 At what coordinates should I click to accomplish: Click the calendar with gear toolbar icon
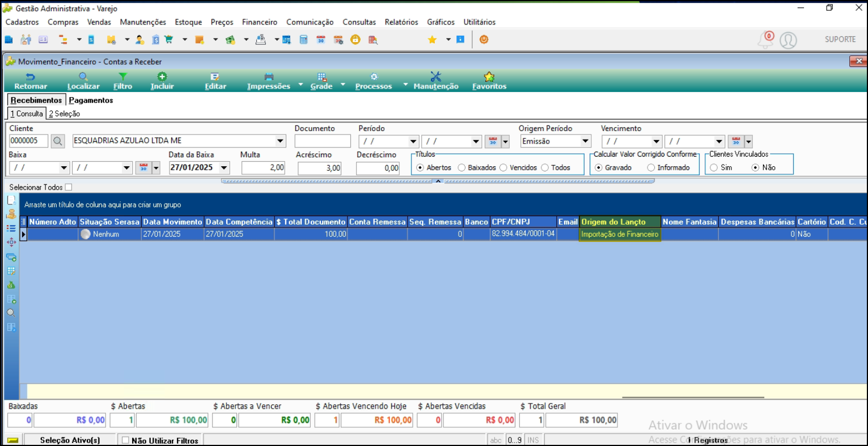338,40
